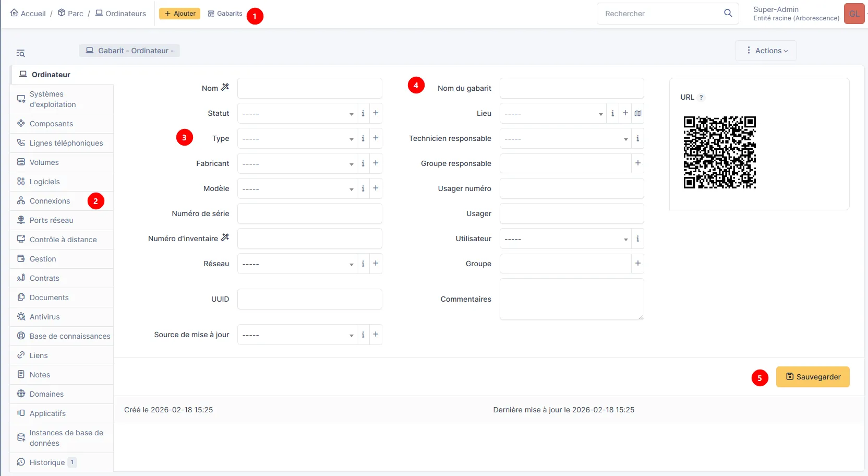The width and height of the screenshot is (868, 476).
Task: Click the Sauvegarder button
Action: [813, 377]
